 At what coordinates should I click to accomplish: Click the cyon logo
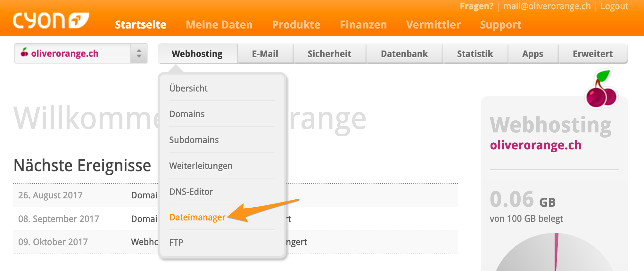51,21
